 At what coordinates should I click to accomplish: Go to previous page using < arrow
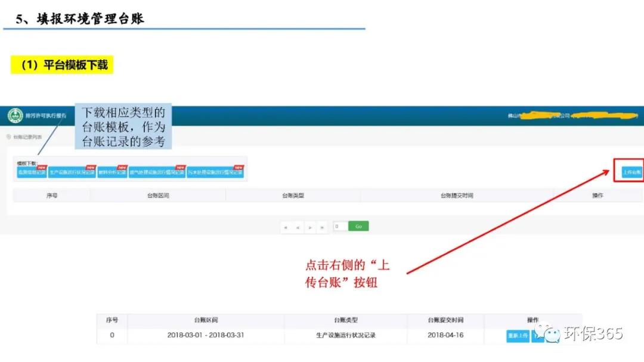coord(298,227)
